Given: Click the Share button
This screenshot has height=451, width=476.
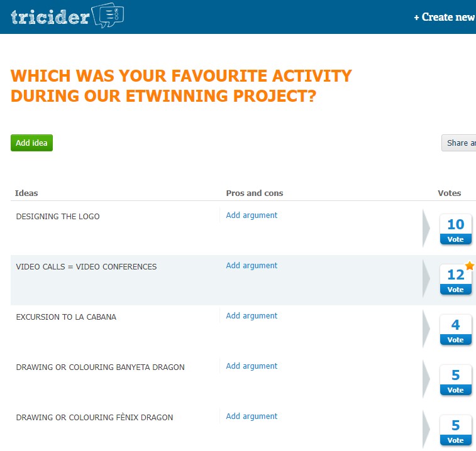Looking at the screenshot, I should point(460,143).
